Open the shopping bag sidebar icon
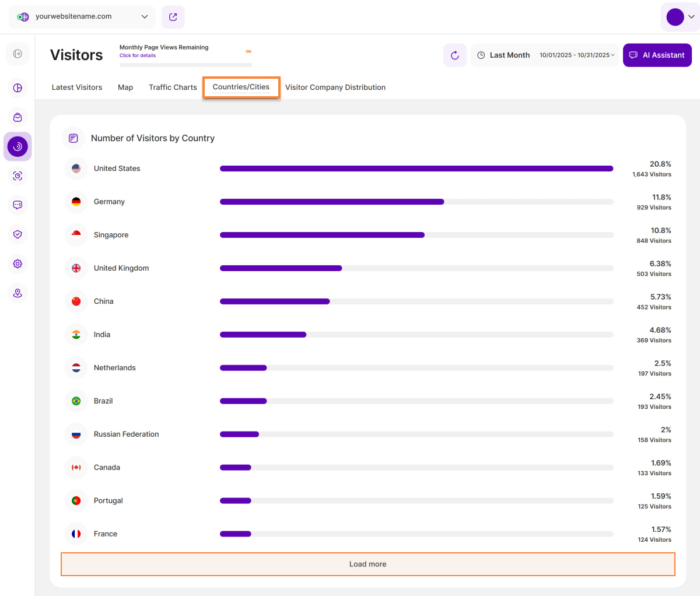This screenshot has width=700, height=596. pos(17,117)
